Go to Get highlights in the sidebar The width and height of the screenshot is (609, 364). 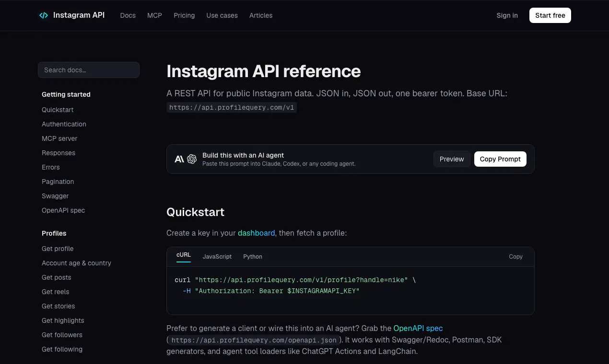(x=63, y=320)
